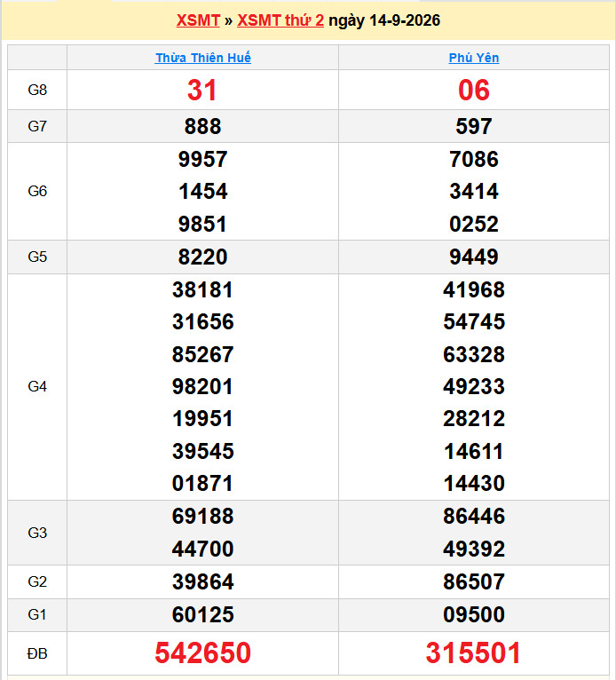Open Phú Yên province link

tap(474, 58)
